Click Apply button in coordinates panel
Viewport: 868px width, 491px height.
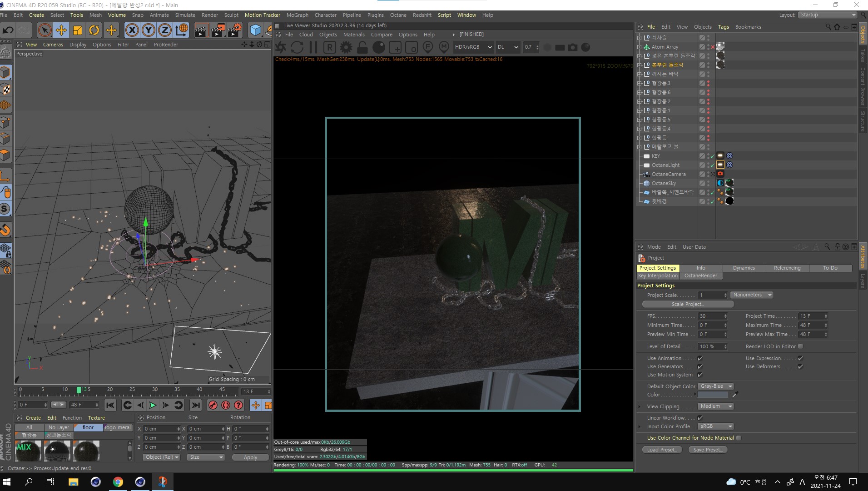point(250,457)
